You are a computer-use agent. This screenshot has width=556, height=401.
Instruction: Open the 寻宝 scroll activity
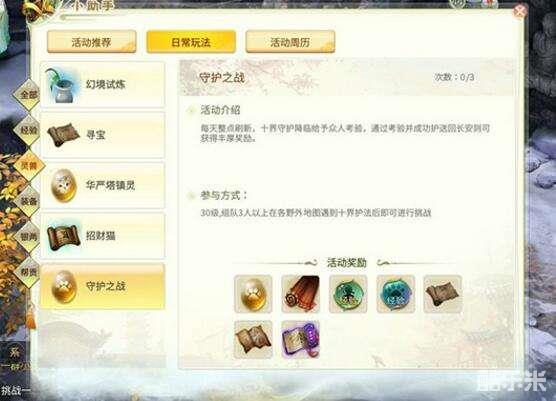[x=102, y=135]
